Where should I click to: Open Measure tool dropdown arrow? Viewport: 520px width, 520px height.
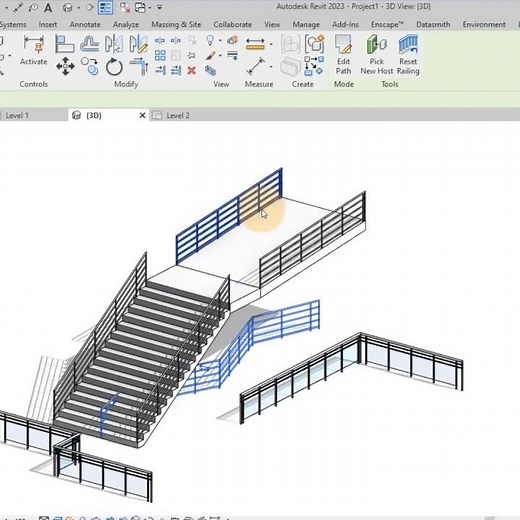pos(271,44)
